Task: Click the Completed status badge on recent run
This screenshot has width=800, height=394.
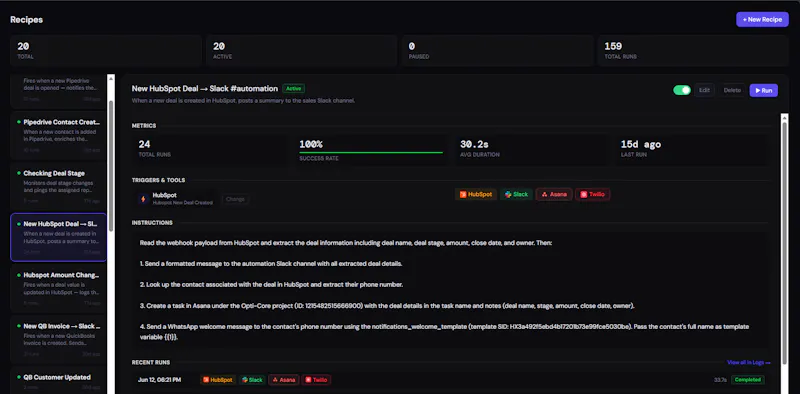Action: [747, 380]
